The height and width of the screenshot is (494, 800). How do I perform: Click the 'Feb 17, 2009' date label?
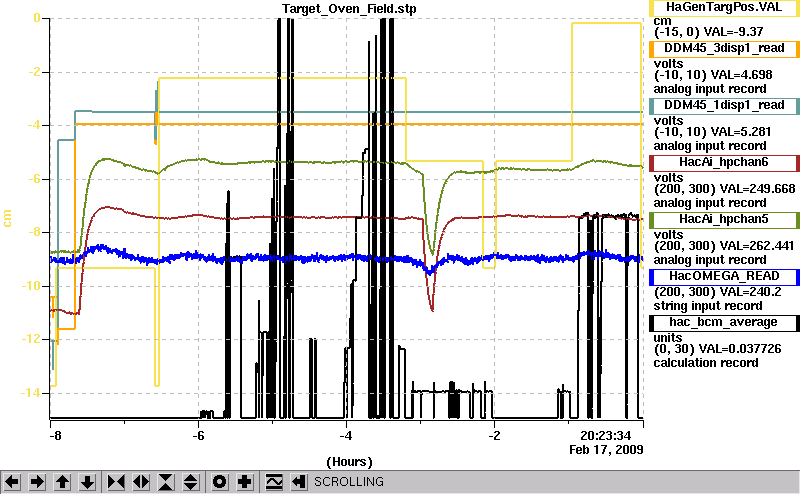click(606, 450)
